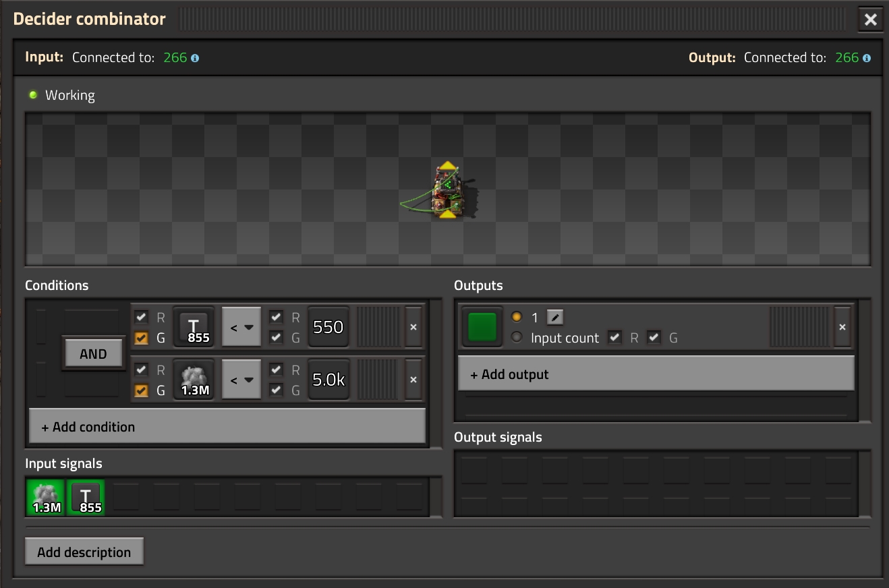This screenshot has height=588, width=889.
Task: Remove the output entry with its X icon
Action: coord(842,327)
